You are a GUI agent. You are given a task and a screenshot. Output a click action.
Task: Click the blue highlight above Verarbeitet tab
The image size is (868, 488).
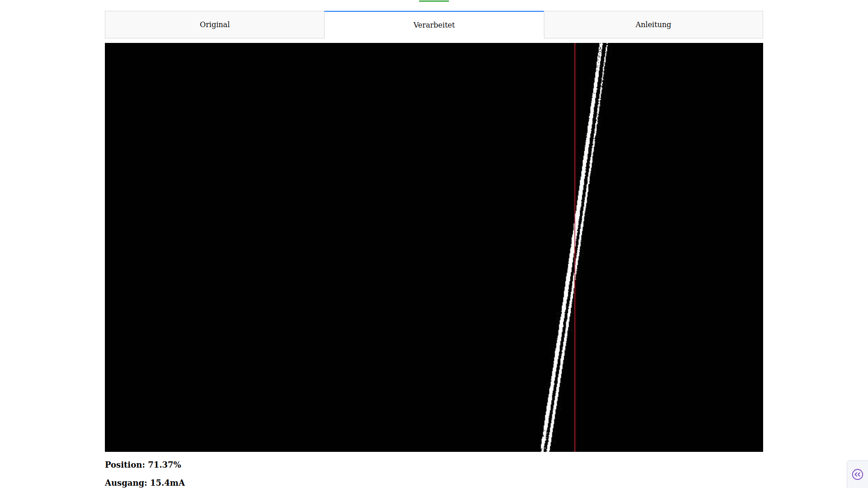click(434, 11)
